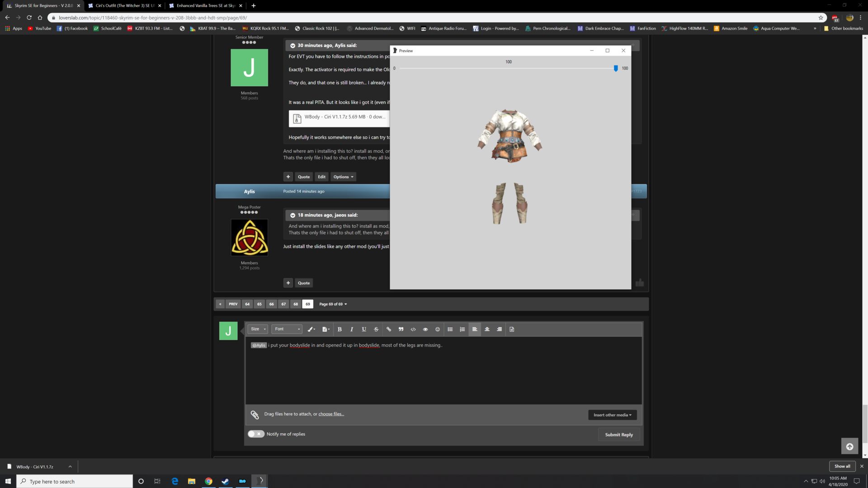Like Aylis's post with thumbs-up icon
This screenshot has height=488, width=868.
pos(640,283)
